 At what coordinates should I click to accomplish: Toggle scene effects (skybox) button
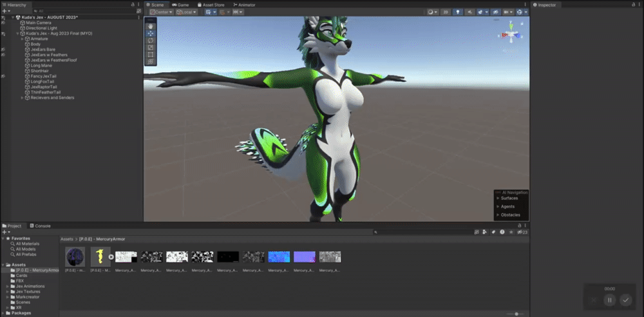480,12
